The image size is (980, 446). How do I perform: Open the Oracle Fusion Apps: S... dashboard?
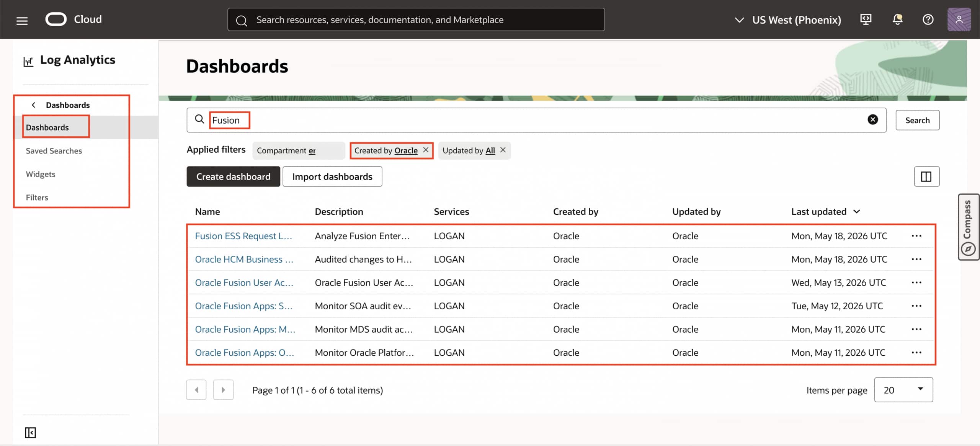pos(244,306)
